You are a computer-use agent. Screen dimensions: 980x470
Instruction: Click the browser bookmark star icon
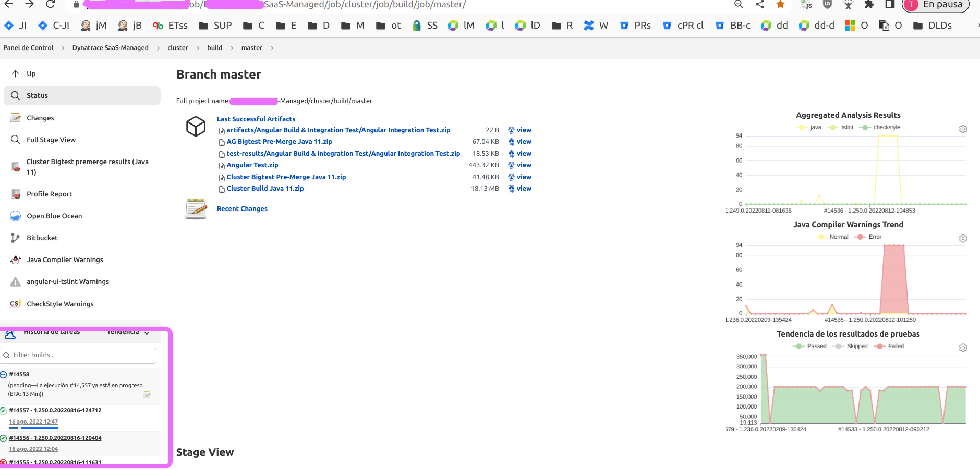point(780,5)
